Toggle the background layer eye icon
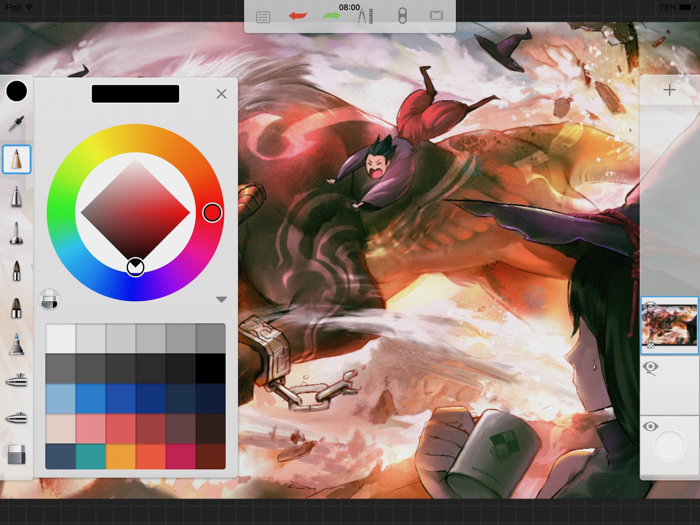Viewport: 700px width, 525px height. [x=650, y=426]
